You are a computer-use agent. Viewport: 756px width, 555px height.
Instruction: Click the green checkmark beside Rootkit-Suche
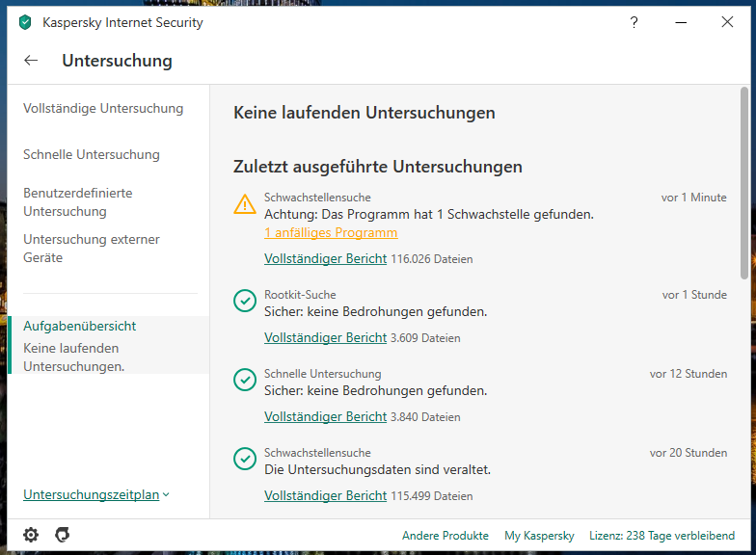click(245, 302)
